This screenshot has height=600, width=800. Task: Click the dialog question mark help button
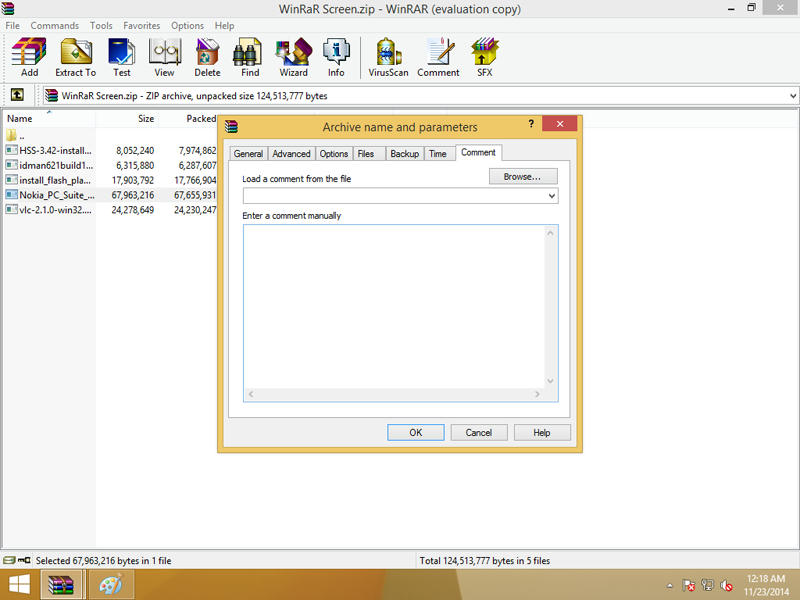(531, 123)
